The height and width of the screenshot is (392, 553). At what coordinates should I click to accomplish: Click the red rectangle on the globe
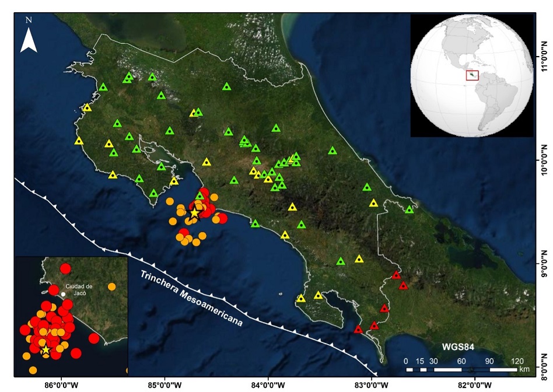pyautogui.click(x=472, y=75)
